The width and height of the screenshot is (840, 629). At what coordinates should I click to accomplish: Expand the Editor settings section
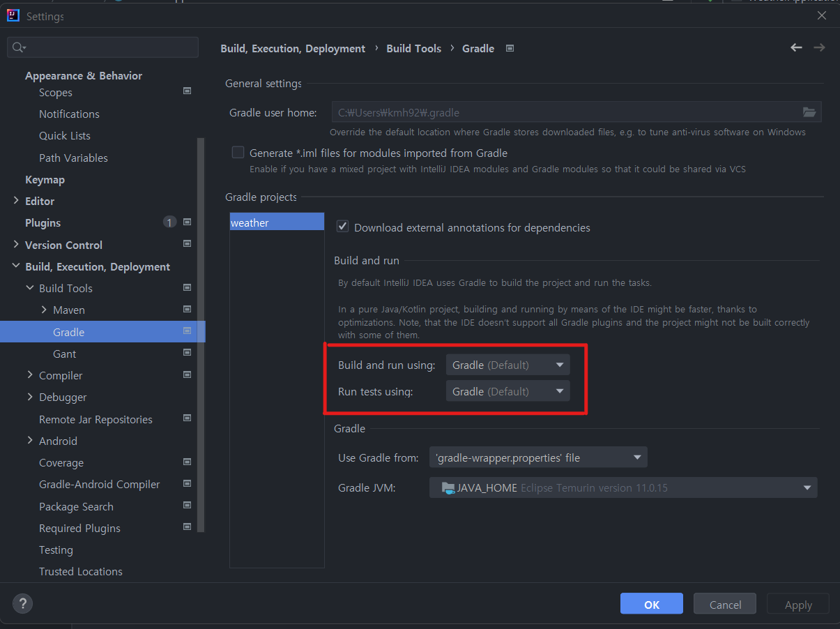(16, 200)
